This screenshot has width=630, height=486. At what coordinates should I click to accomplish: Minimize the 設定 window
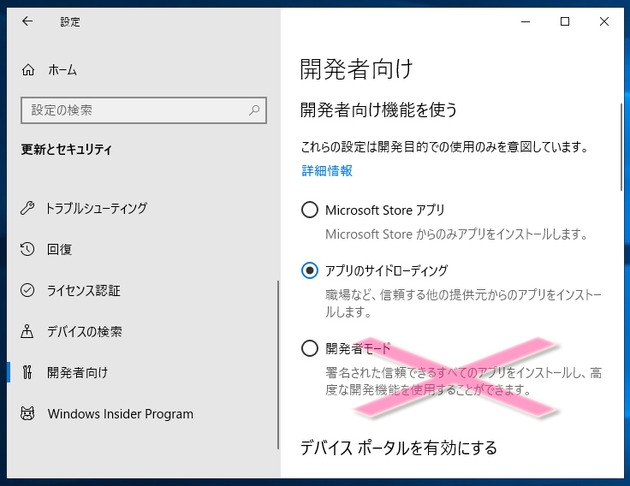pos(526,22)
